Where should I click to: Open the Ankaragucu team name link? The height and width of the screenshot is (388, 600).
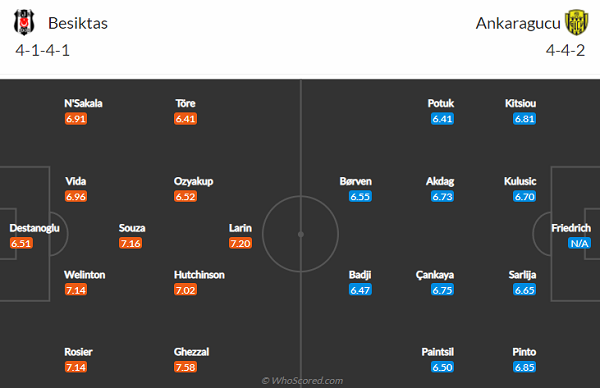[x=518, y=23]
